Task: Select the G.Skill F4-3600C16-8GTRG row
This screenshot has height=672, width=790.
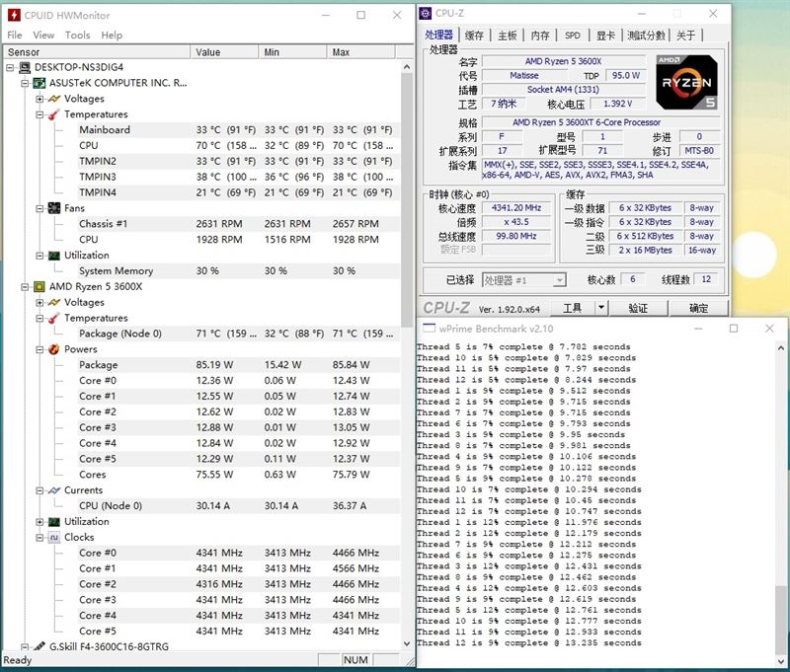Action: click(109, 646)
